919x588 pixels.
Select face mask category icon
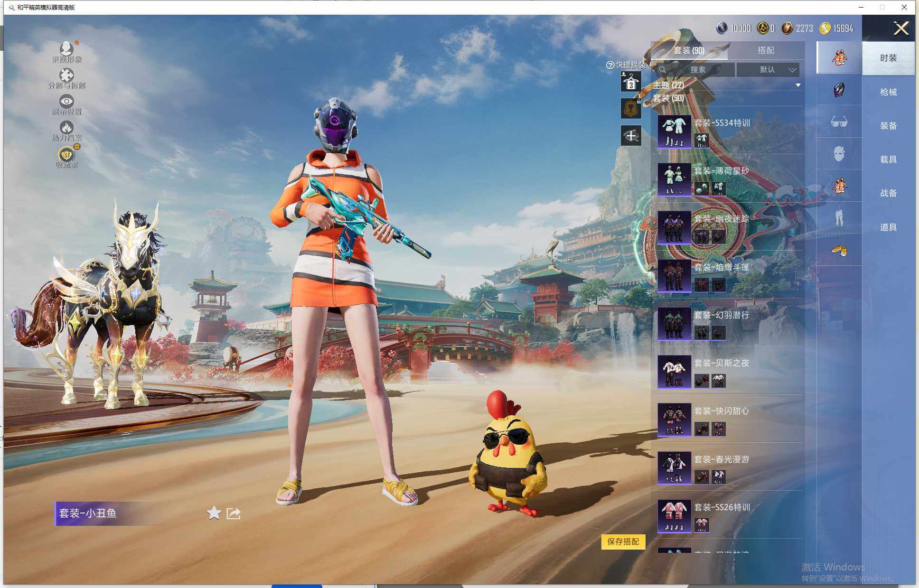[x=839, y=154]
